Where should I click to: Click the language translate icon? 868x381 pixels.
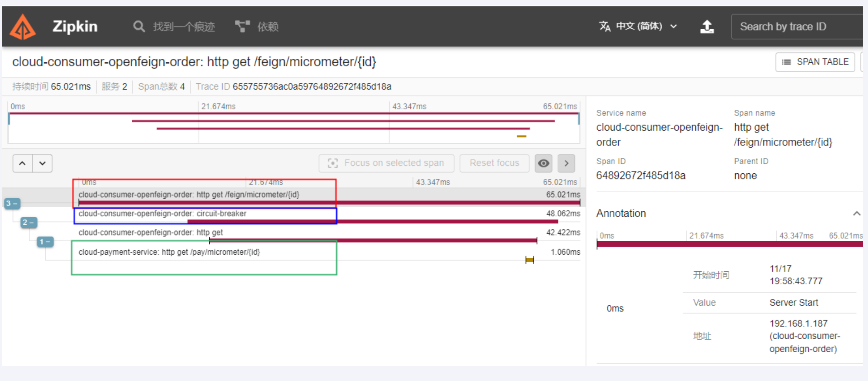(605, 27)
